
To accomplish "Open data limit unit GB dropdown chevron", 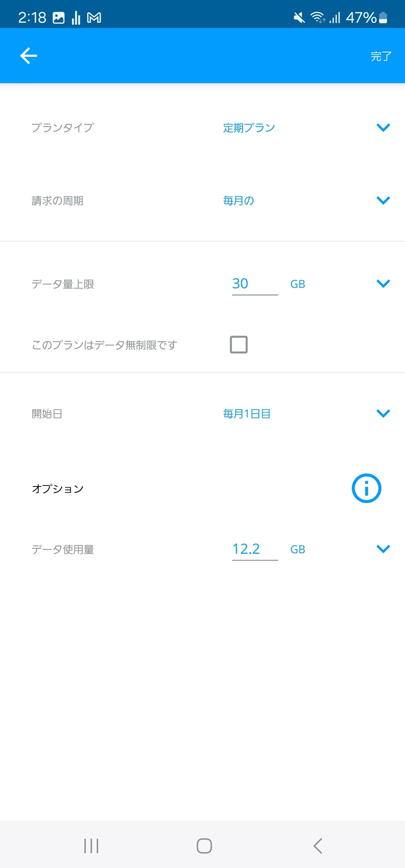I will tap(383, 283).
